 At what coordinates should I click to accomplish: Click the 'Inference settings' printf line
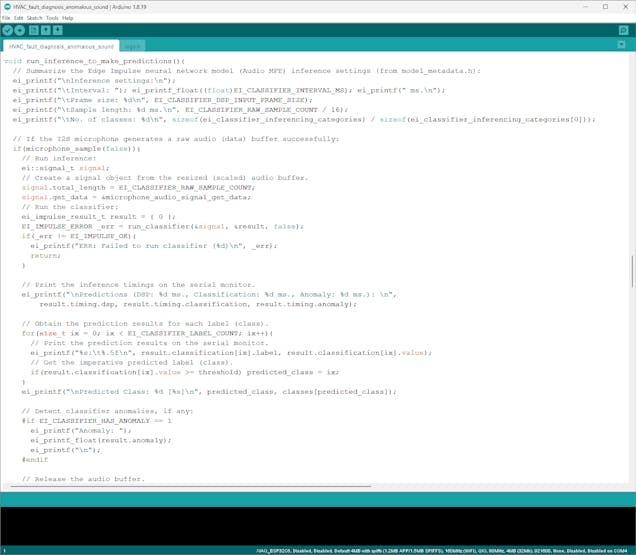[94, 80]
